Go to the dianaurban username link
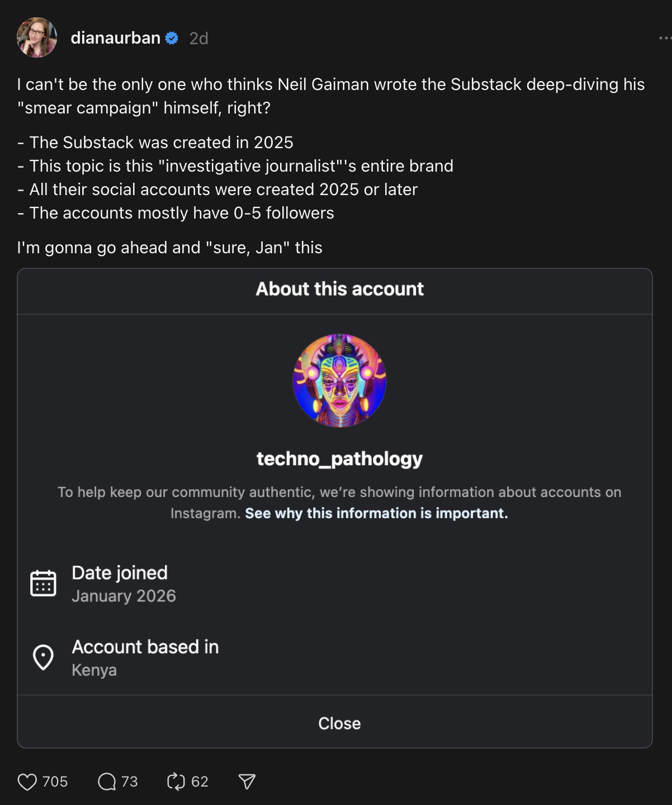 (116, 38)
